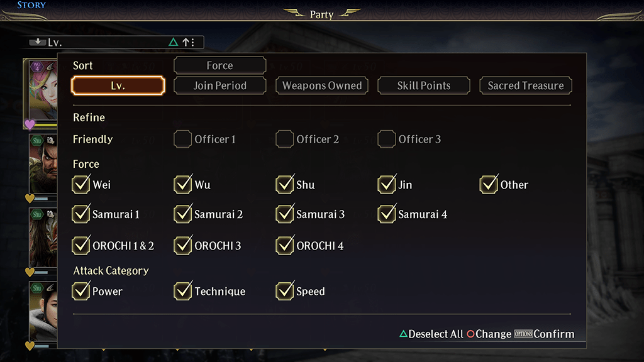Sort by Join Period
The image size is (644, 362).
coord(219,85)
